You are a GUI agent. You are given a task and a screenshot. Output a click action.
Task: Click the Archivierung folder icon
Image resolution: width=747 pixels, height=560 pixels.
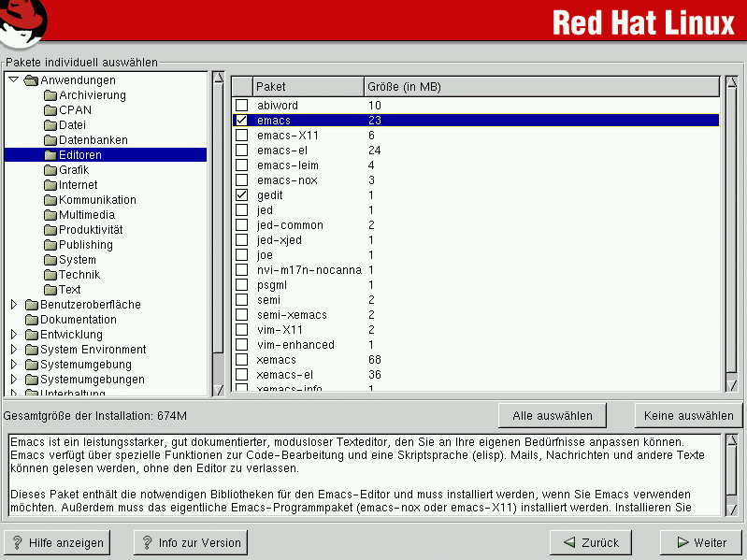pos(50,95)
